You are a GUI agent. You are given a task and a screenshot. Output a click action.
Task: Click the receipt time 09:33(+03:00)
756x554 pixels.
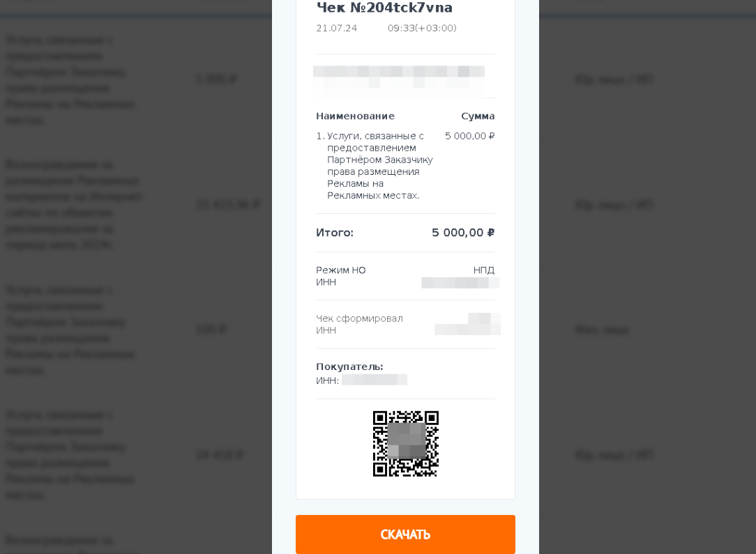[x=422, y=29]
